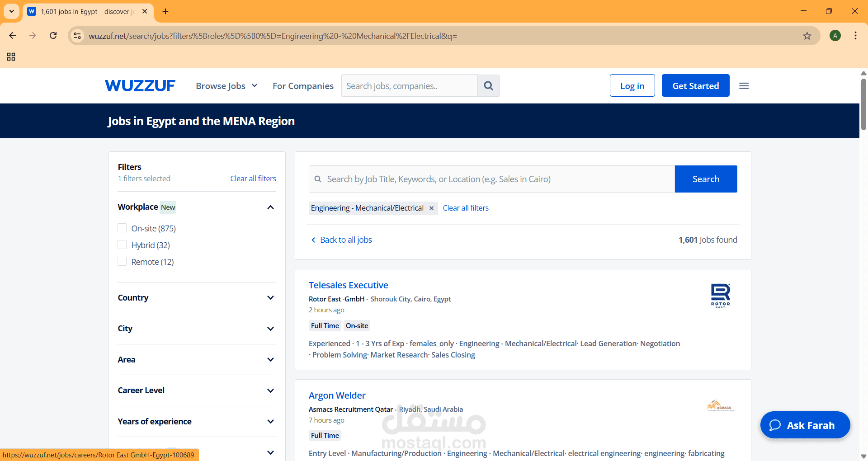The height and width of the screenshot is (461, 868).
Task: Click the blue Search button
Action: [706, 179]
